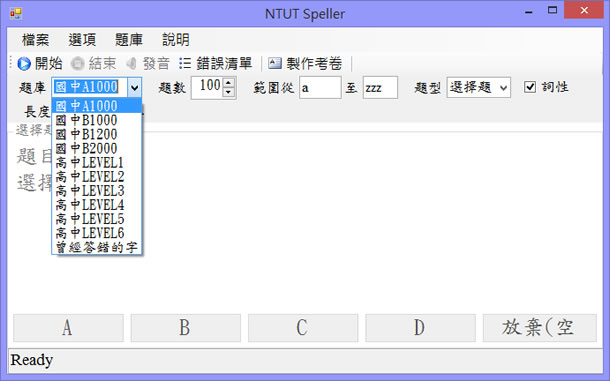Maximize the NTUT Speller window
The width and height of the screenshot is (610, 381).
click(x=552, y=10)
